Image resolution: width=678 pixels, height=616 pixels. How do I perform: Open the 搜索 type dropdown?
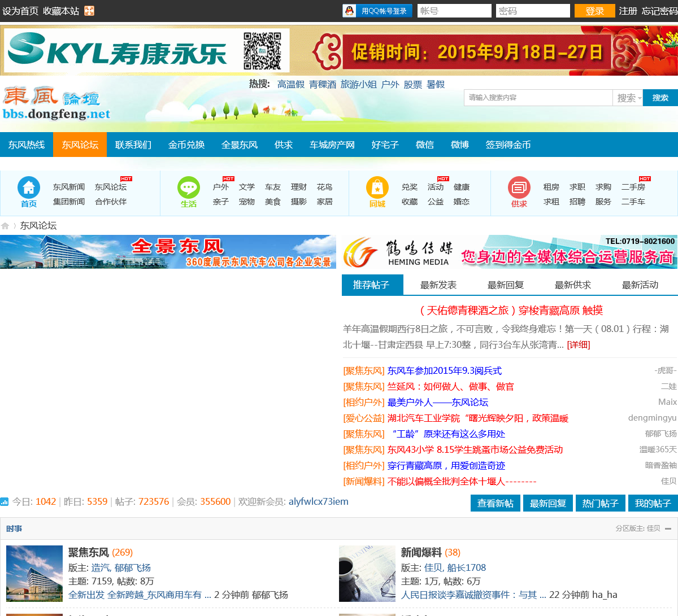[628, 98]
